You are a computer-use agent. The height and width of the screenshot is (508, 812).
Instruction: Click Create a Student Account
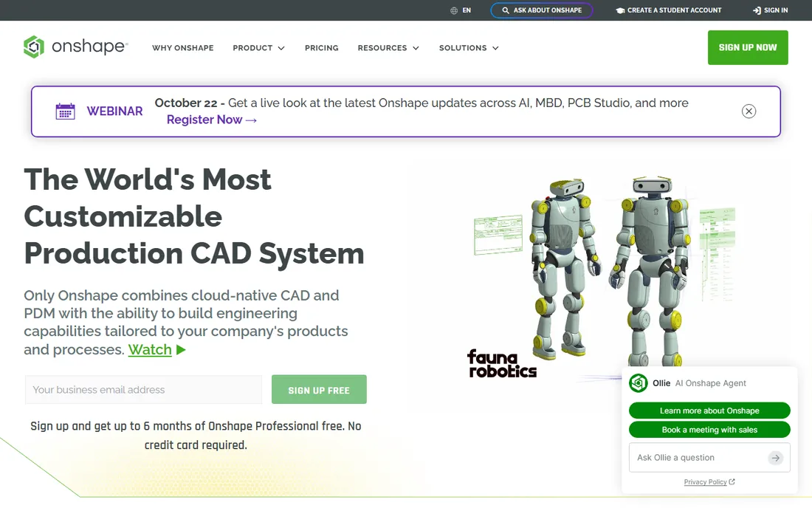click(668, 10)
